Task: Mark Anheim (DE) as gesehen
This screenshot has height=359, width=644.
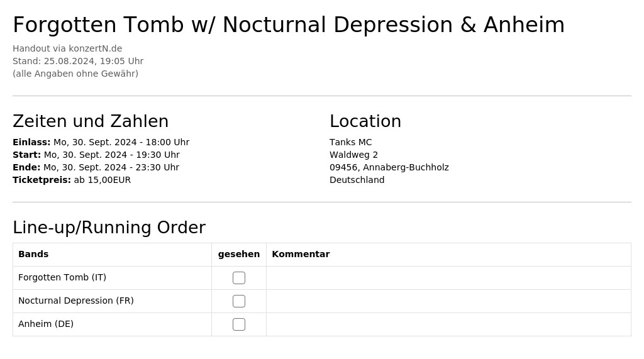Action: pos(238,324)
